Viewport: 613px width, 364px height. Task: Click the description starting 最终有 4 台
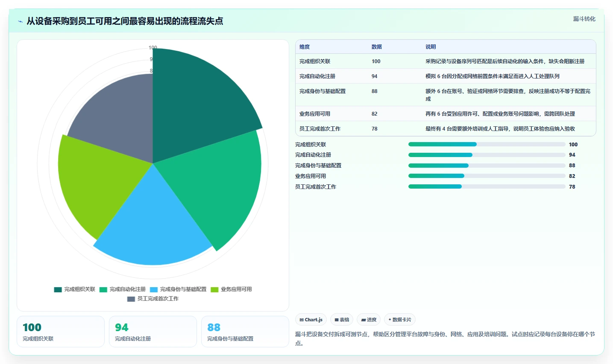[x=500, y=129]
